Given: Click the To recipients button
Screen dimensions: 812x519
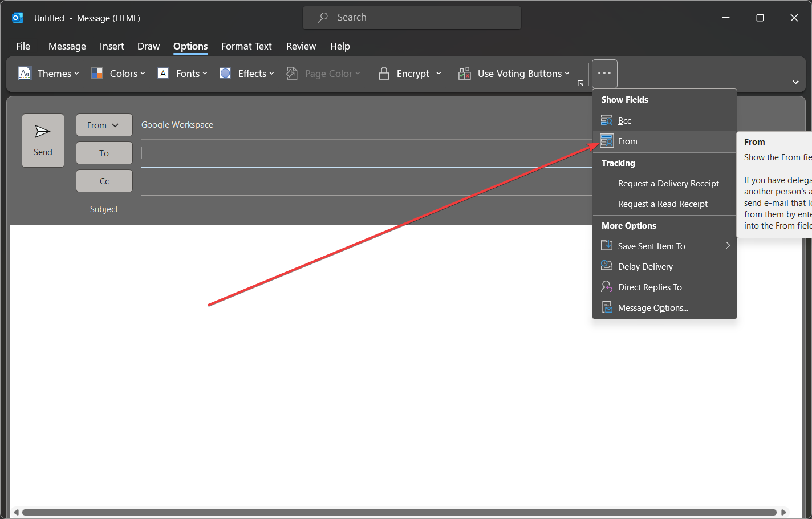Looking at the screenshot, I should click(x=104, y=153).
